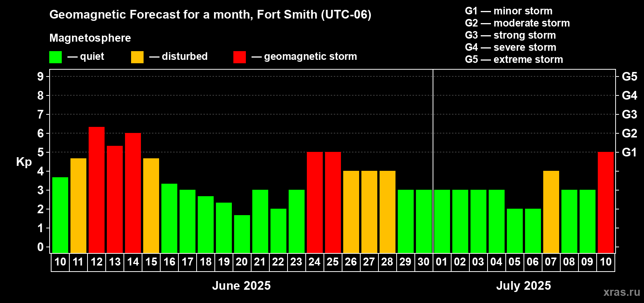Click the green bar for July 03

click(x=478, y=221)
